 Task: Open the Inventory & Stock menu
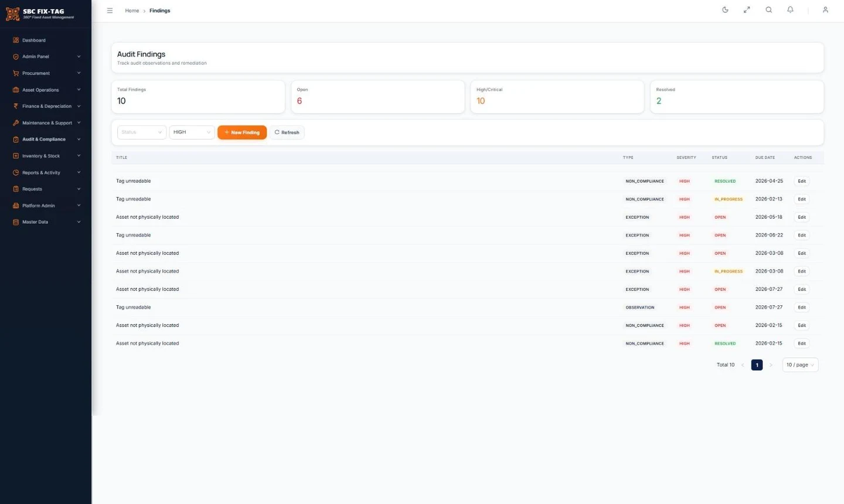(46, 156)
